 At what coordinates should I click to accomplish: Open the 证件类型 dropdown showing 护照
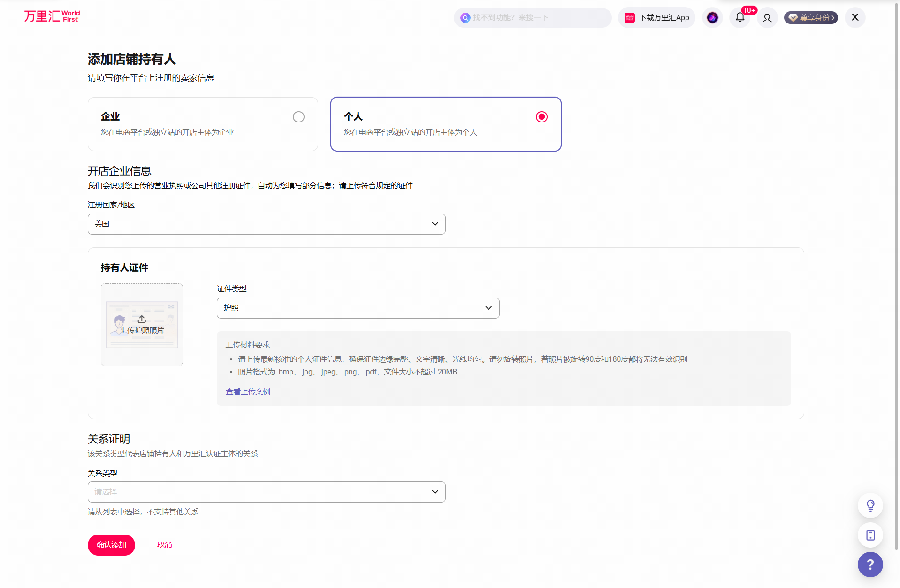click(x=358, y=308)
